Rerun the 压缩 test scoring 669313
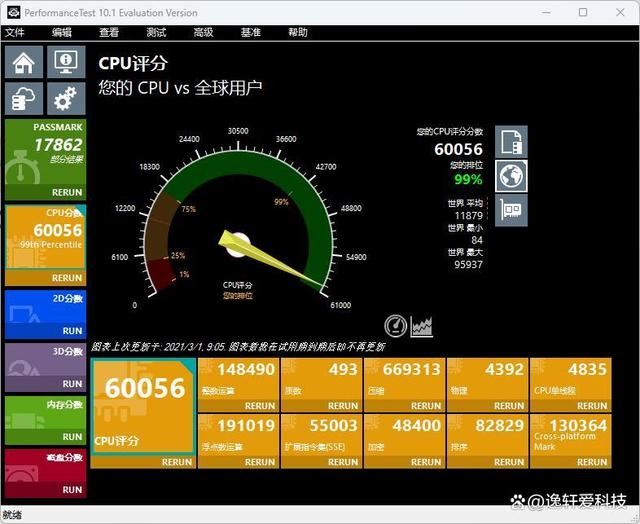This screenshot has width=640, height=524. point(426,406)
